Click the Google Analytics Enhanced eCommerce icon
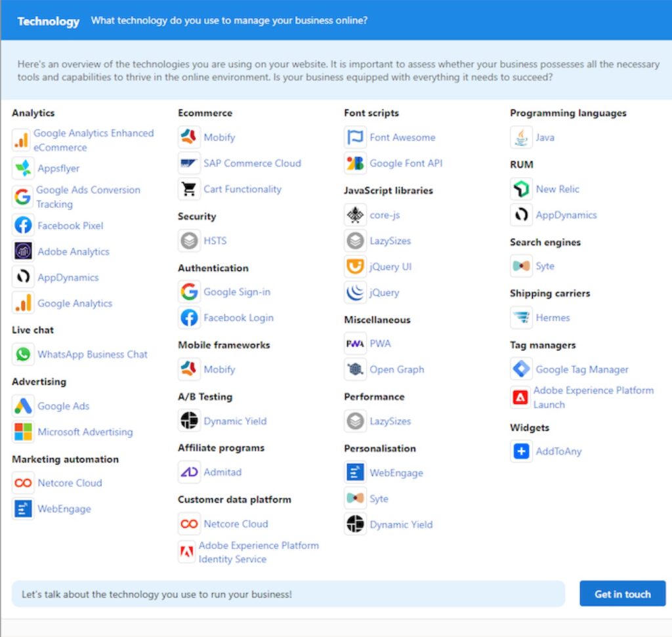 pos(22,140)
